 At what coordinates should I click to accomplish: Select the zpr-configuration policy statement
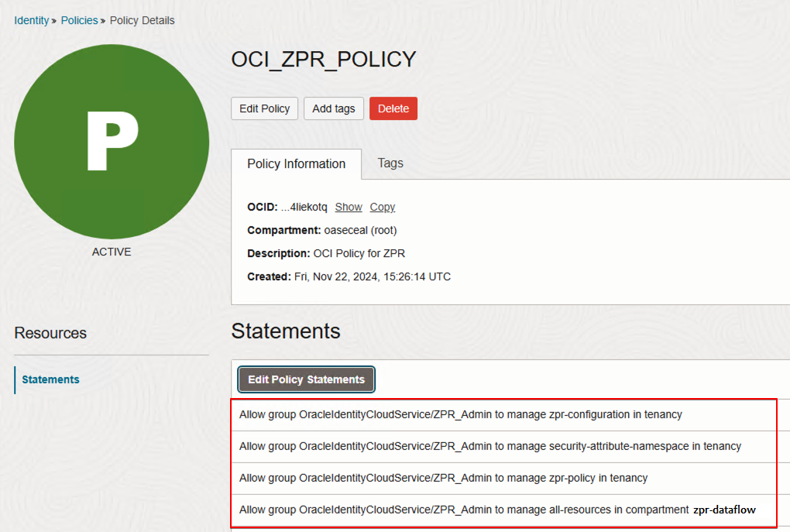[504, 414]
